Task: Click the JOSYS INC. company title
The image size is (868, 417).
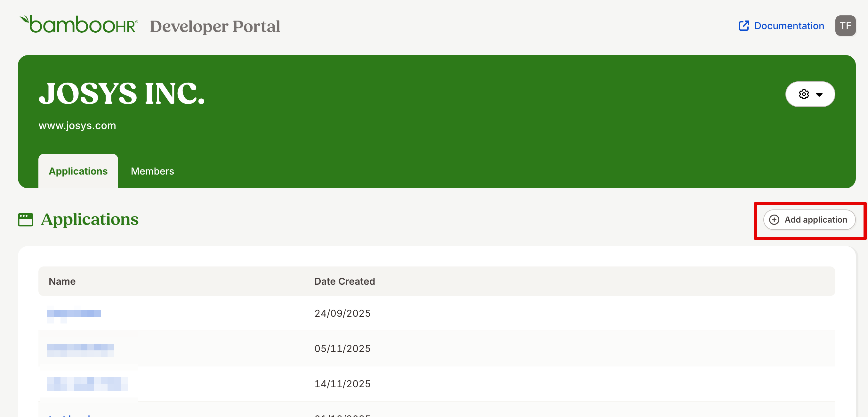Action: click(122, 94)
